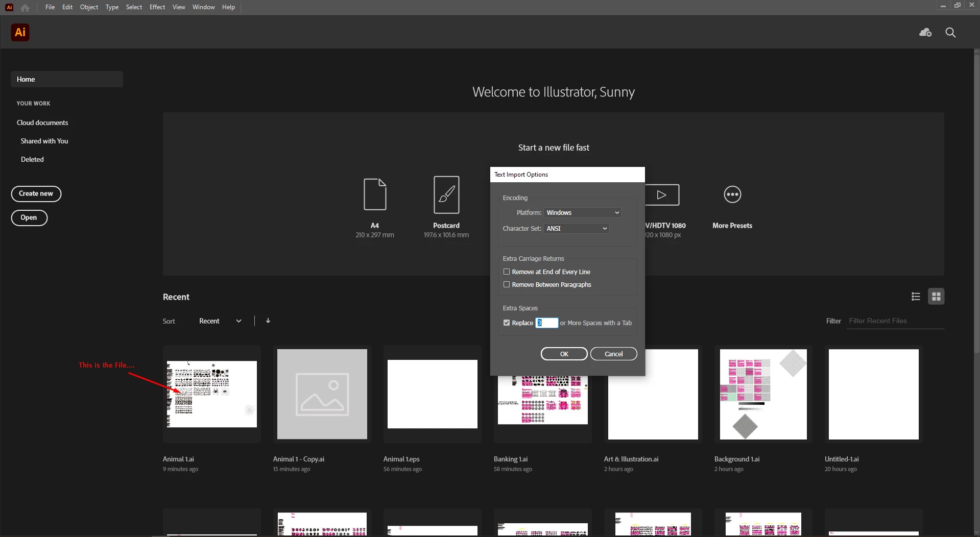Open the Effect menu
The height and width of the screenshot is (537, 980).
157,7
